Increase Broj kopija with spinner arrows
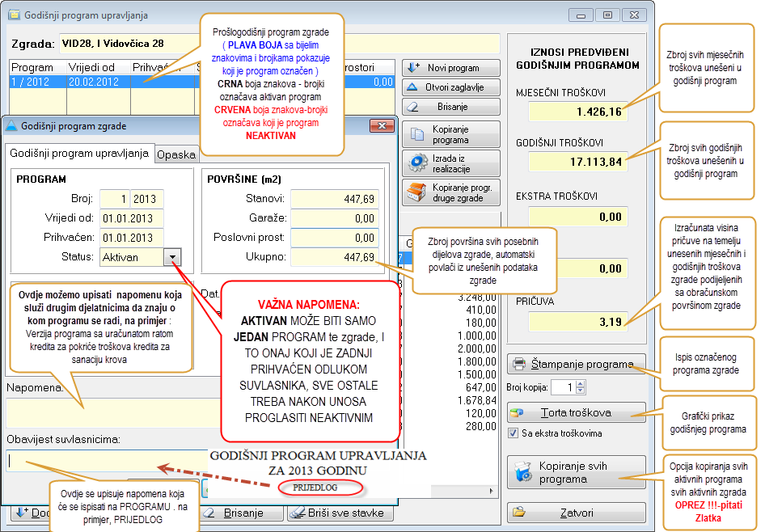 click(x=580, y=385)
